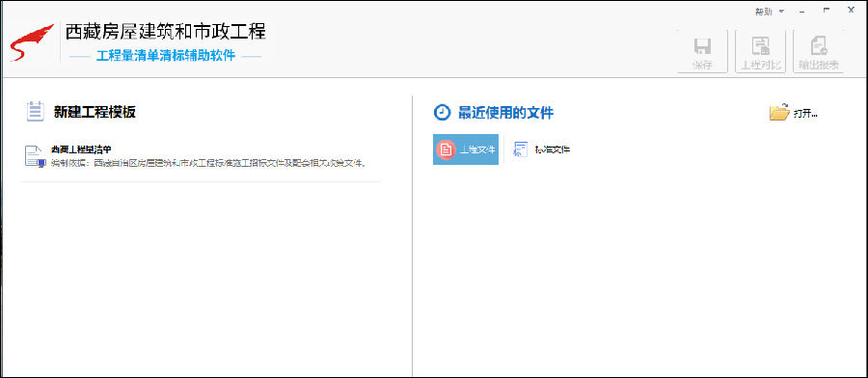Maximize the application window
Image resolution: width=868 pixels, height=378 pixels.
point(826,10)
